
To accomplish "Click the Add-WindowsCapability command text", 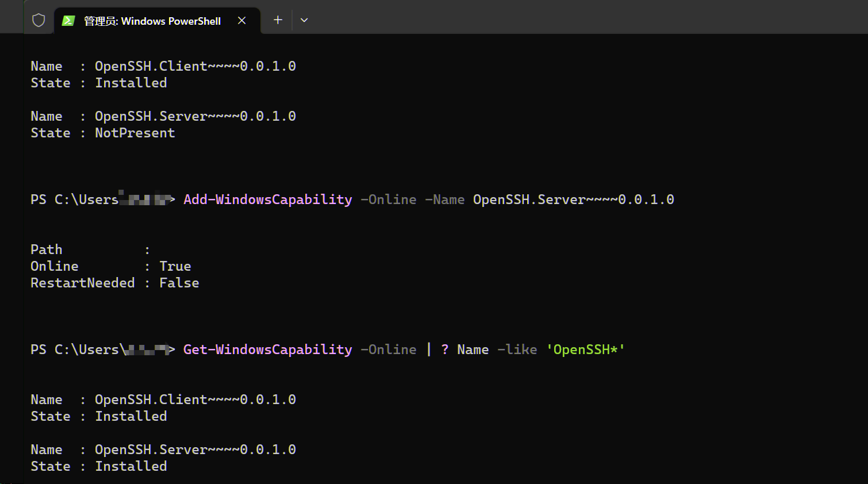I will point(268,199).
